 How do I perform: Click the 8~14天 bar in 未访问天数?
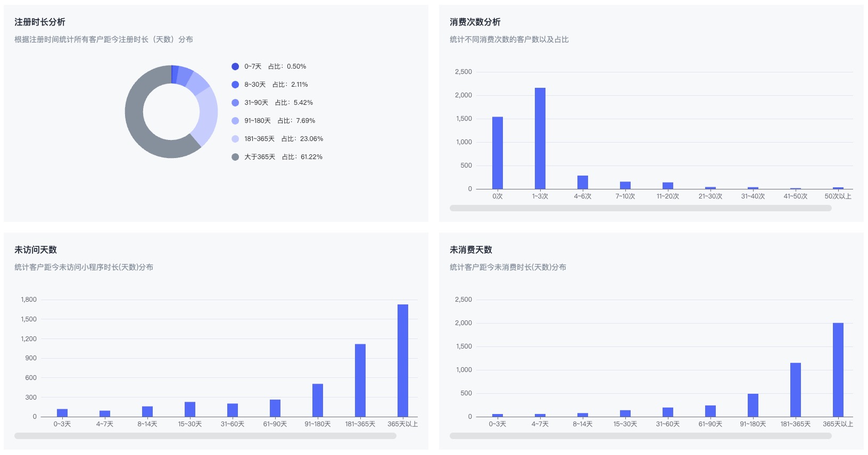click(147, 411)
